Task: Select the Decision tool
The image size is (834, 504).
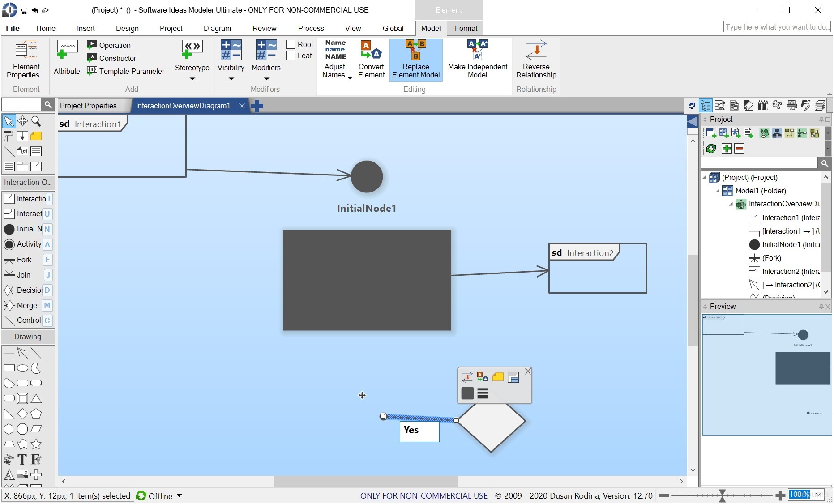Action: pyautogui.click(x=10, y=290)
